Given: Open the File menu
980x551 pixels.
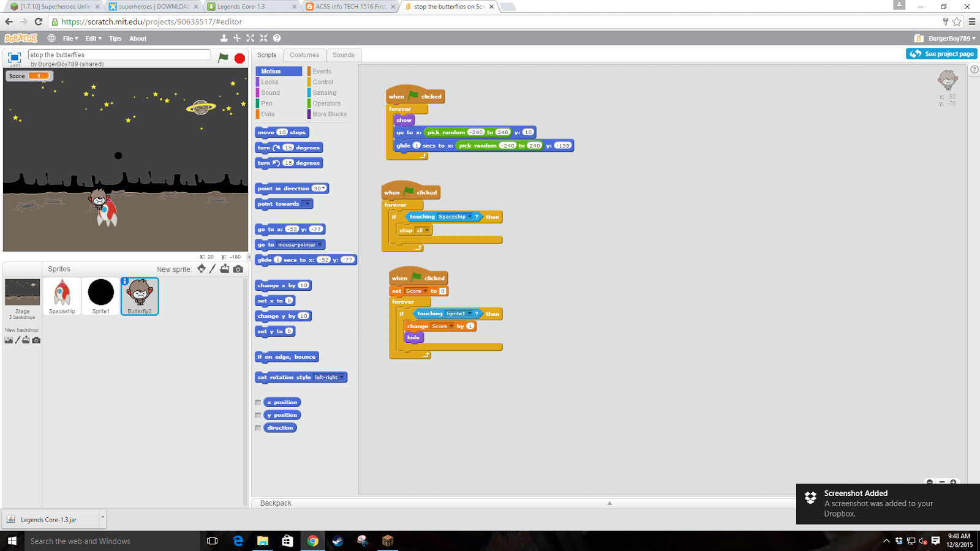Looking at the screenshot, I should (x=69, y=38).
